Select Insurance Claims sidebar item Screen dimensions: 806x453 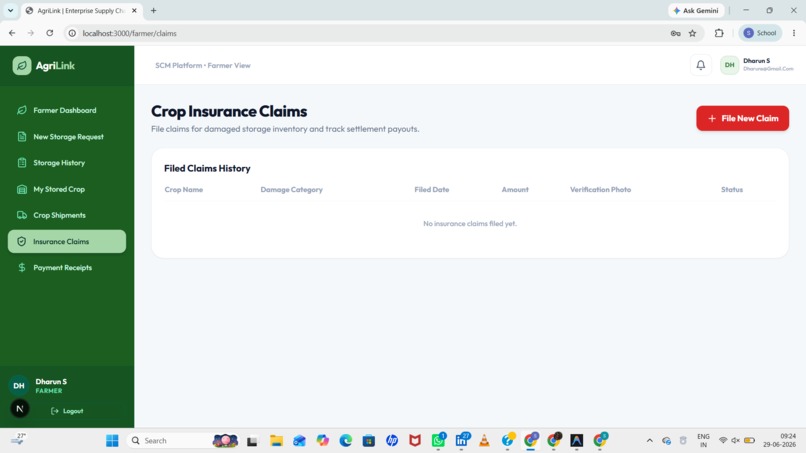pyautogui.click(x=67, y=241)
